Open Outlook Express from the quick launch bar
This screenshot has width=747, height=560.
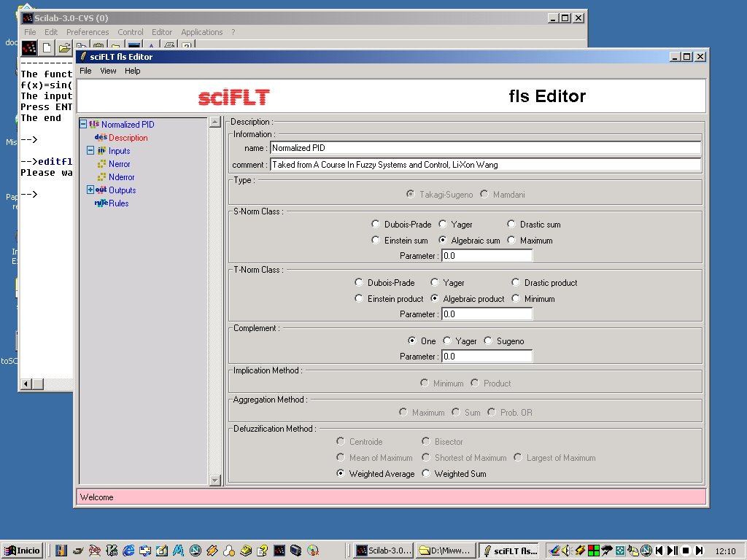click(145, 551)
